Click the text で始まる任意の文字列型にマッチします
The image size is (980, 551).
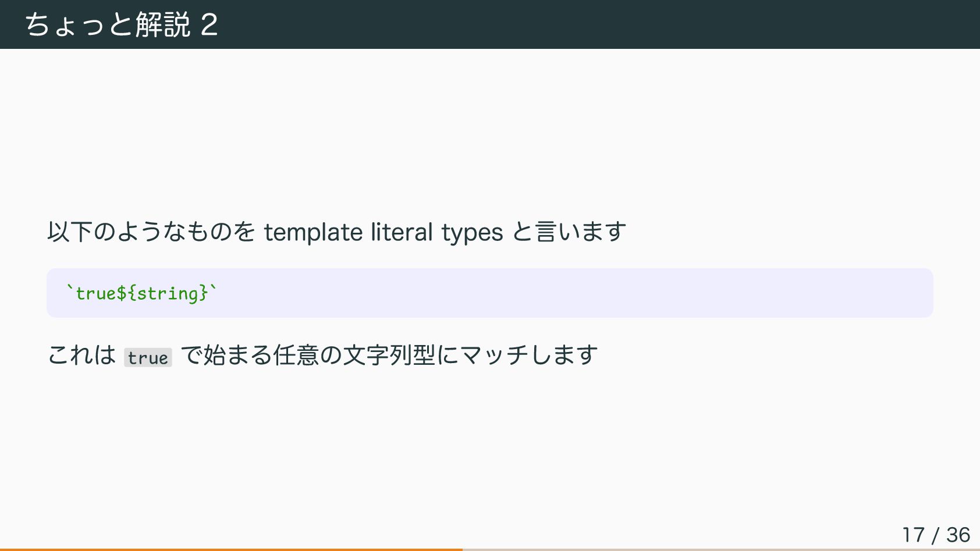(389, 355)
